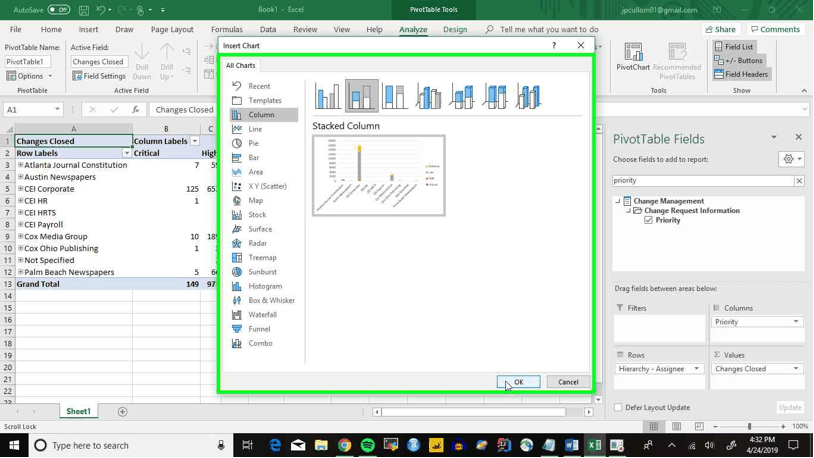The height and width of the screenshot is (458, 814).
Task: Click the zoom in plus button
Action: (x=783, y=426)
